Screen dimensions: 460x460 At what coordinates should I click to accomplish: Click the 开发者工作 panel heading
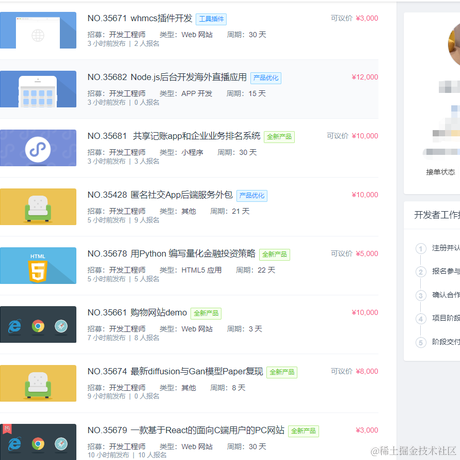[x=437, y=215]
